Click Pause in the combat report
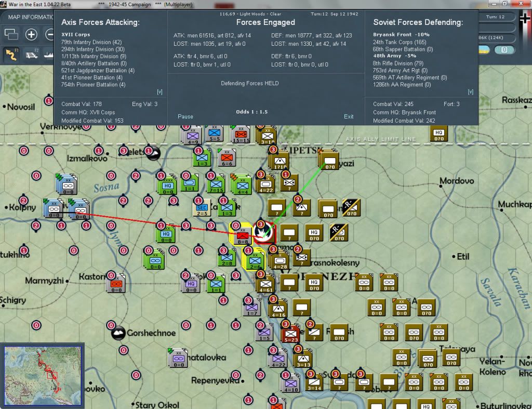The height and width of the screenshot is (409, 532). point(185,116)
